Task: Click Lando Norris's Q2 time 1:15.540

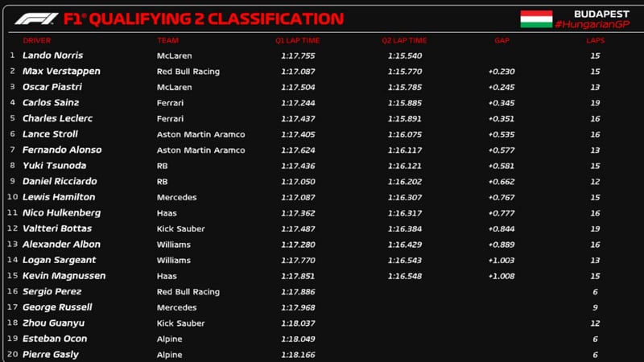Action: (404, 56)
